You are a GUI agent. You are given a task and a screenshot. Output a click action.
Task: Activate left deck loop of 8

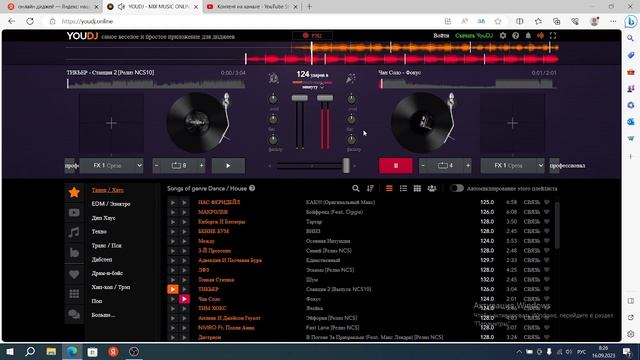tap(179, 166)
